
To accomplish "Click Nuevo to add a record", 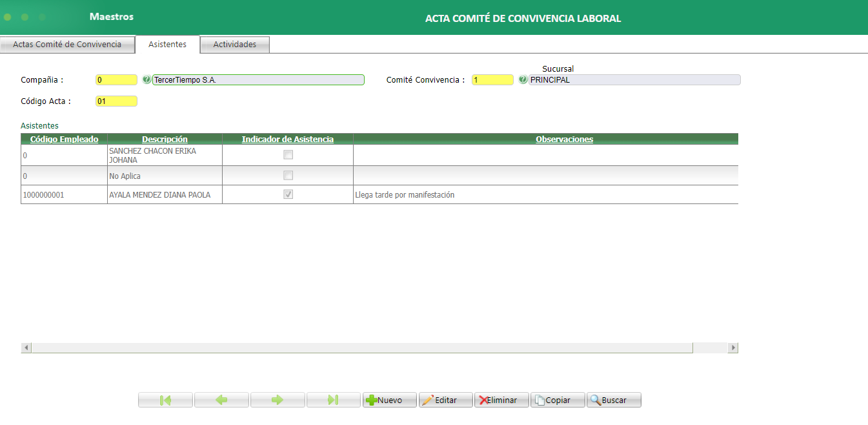I will [390, 400].
